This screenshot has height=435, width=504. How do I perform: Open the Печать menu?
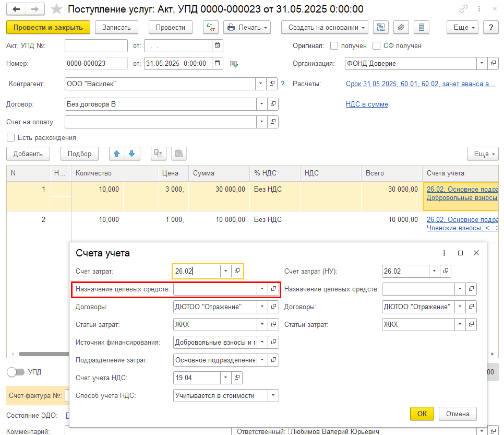[x=248, y=27]
